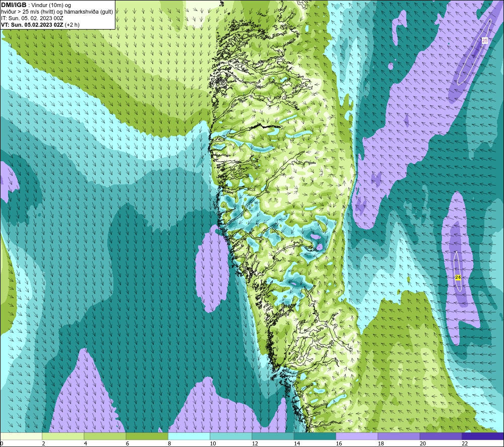Click the legend scale value '18'

click(381, 443)
